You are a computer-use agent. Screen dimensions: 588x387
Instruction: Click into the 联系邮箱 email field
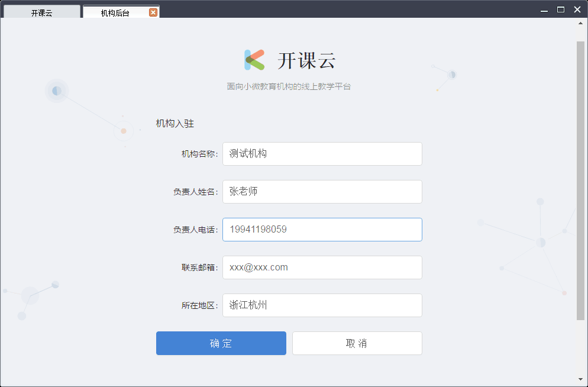tap(322, 267)
